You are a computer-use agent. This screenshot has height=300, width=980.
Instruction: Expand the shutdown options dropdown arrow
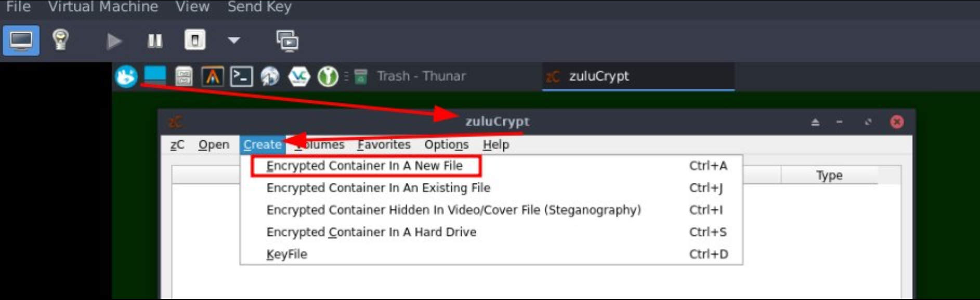click(234, 40)
